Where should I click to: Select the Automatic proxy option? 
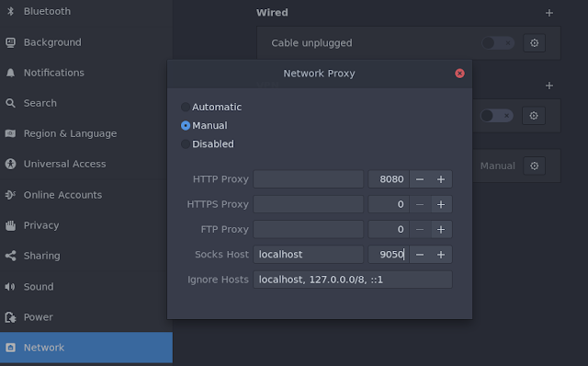click(x=211, y=107)
